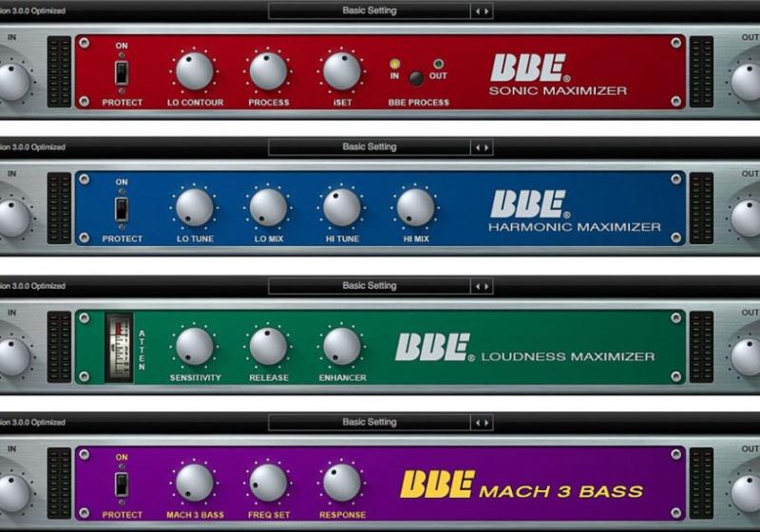
Task: Click the Sonic Maximizer output level knob
Action: pyautogui.click(x=747, y=82)
